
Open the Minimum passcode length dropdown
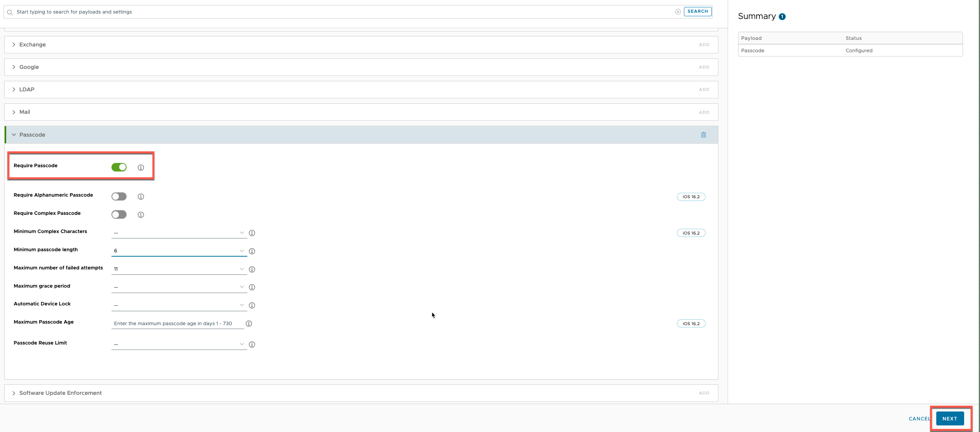179,251
